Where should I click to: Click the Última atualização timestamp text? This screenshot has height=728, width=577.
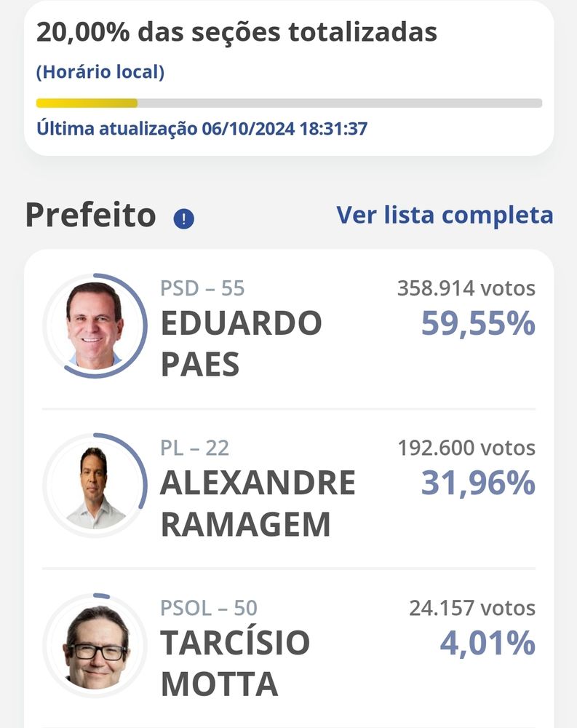pyautogui.click(x=202, y=129)
